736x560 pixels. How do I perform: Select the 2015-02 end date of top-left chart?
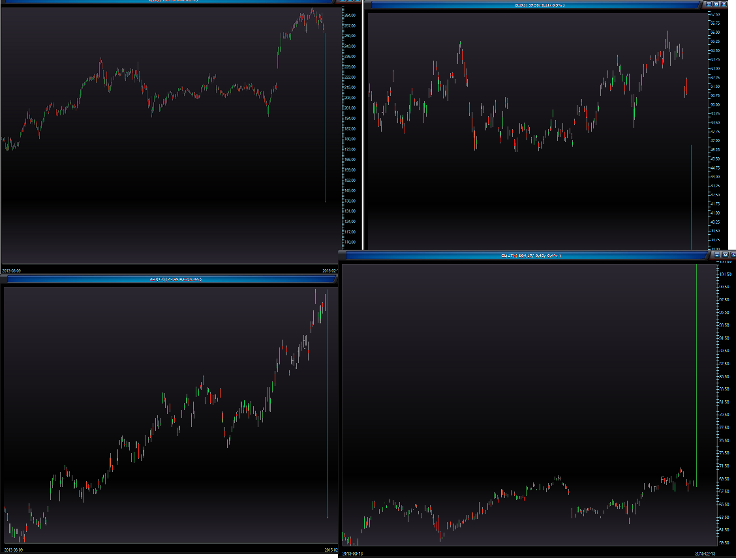[330, 270]
